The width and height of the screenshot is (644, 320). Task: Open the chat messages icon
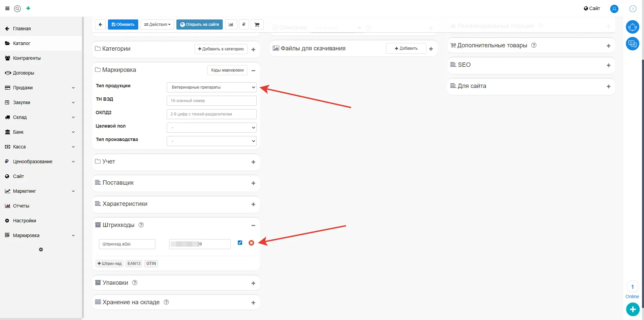[x=632, y=44]
